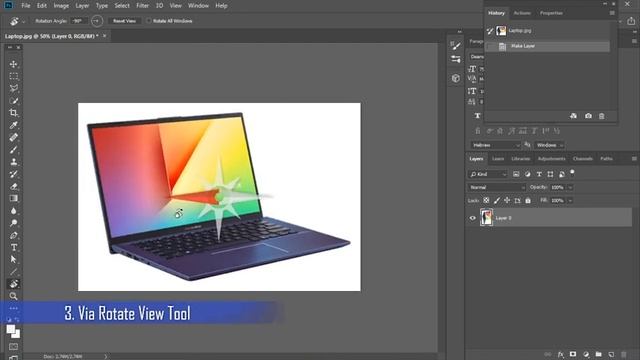This screenshot has width=640, height=360.
Task: Switch to the Actions tab
Action: [x=522, y=13]
